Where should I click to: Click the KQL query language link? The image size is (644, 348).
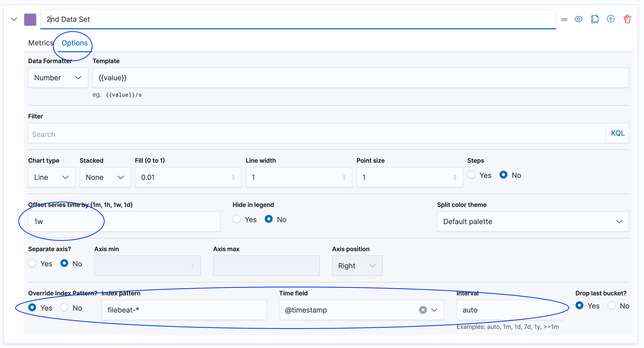pos(618,133)
